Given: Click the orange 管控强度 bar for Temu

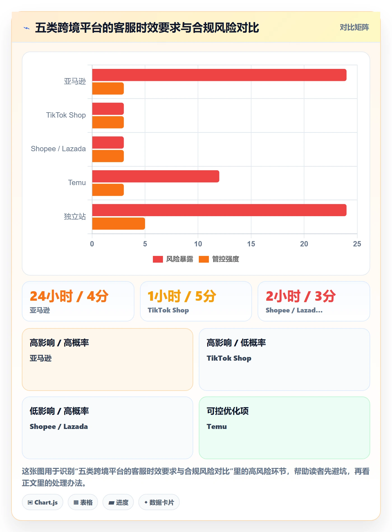Looking at the screenshot, I should point(108,190).
